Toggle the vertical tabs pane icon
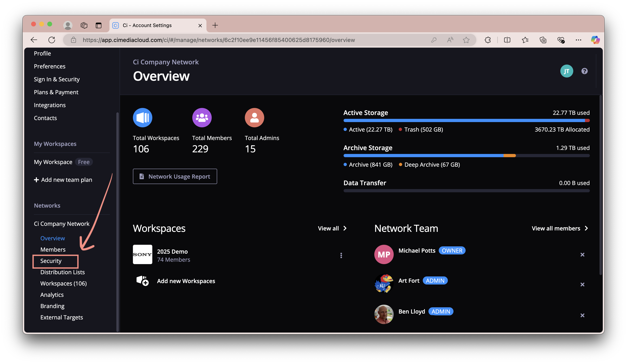627x364 pixels. pyautogui.click(x=99, y=25)
